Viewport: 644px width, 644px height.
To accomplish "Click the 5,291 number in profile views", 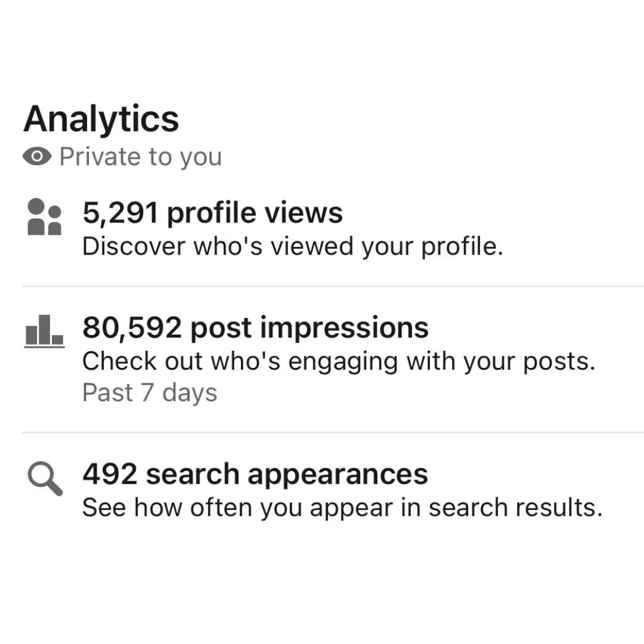I will pos(120,213).
